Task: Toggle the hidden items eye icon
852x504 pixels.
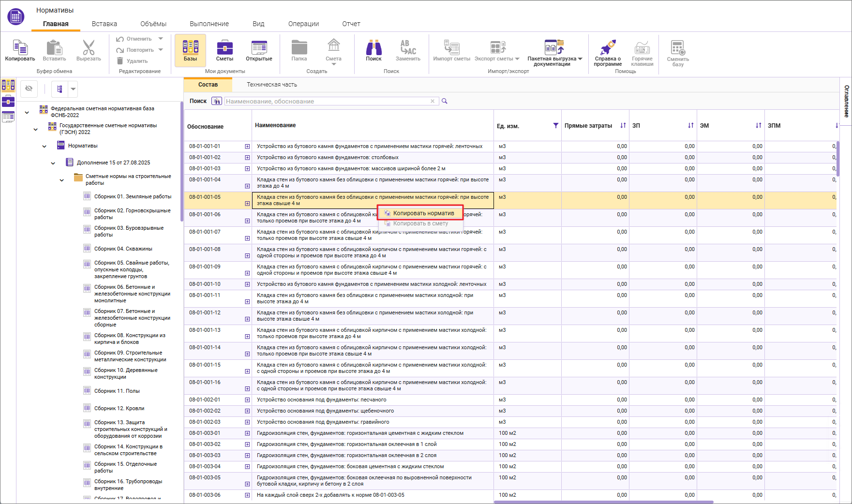Action: click(29, 89)
